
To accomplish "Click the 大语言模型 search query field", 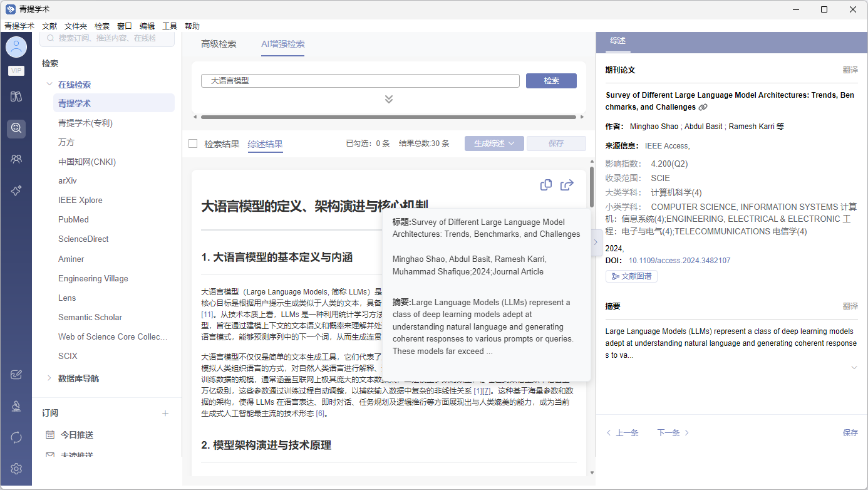I will pyautogui.click(x=360, y=81).
